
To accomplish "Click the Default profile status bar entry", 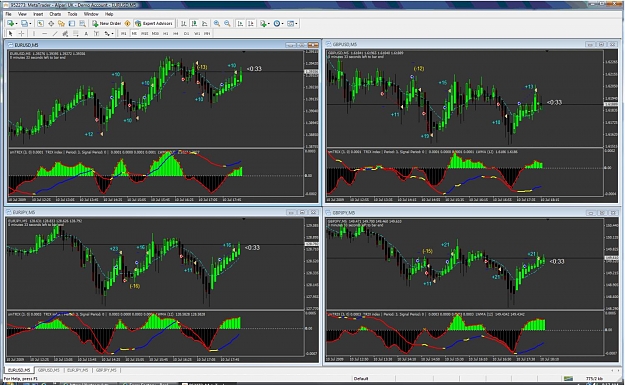I will pyautogui.click(x=361, y=378).
